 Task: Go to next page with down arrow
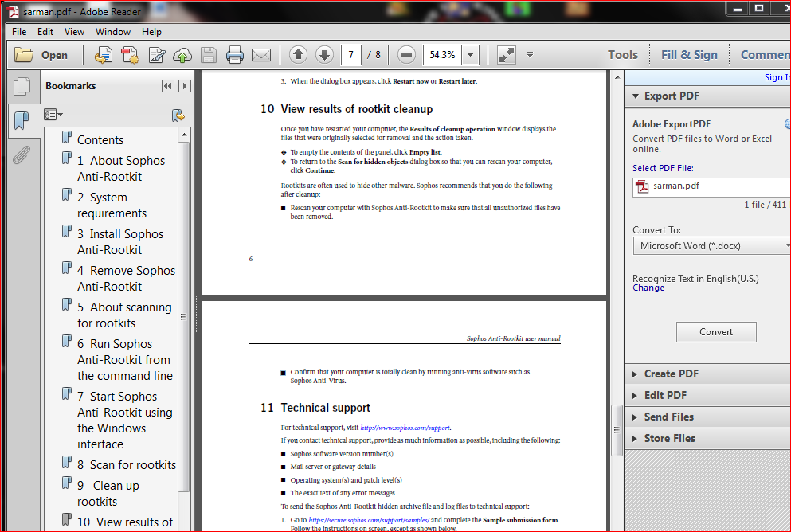tap(324, 54)
